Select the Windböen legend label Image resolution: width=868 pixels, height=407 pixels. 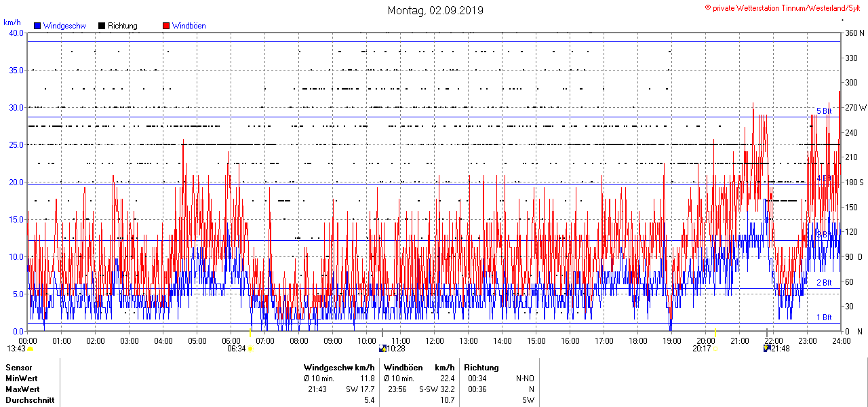(189, 26)
